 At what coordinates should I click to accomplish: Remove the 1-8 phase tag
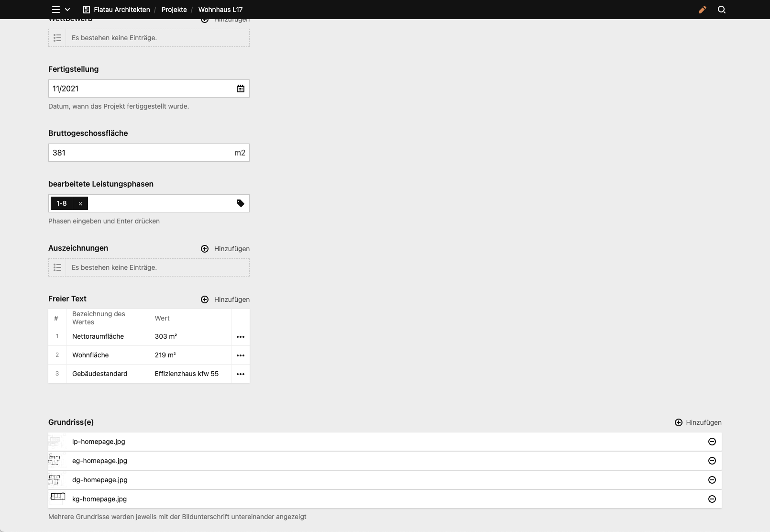80,203
